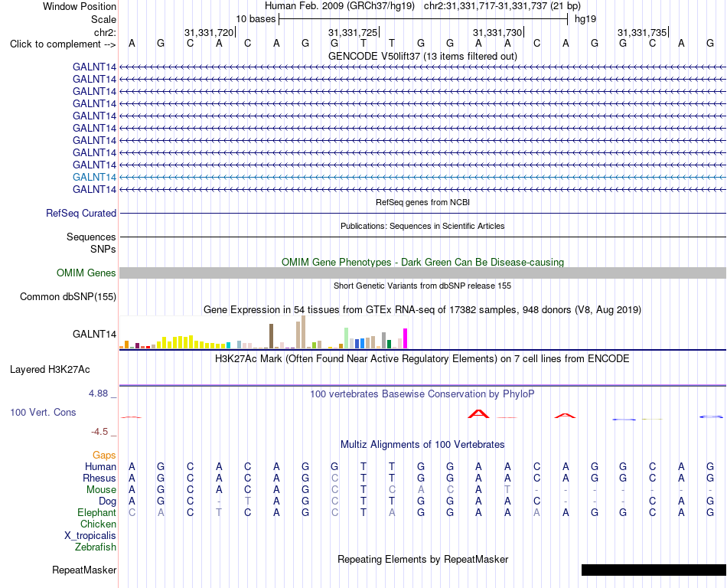This screenshot has height=588, width=727.
Task: Click the gray OMIM Genes bar
Action: click(423, 273)
